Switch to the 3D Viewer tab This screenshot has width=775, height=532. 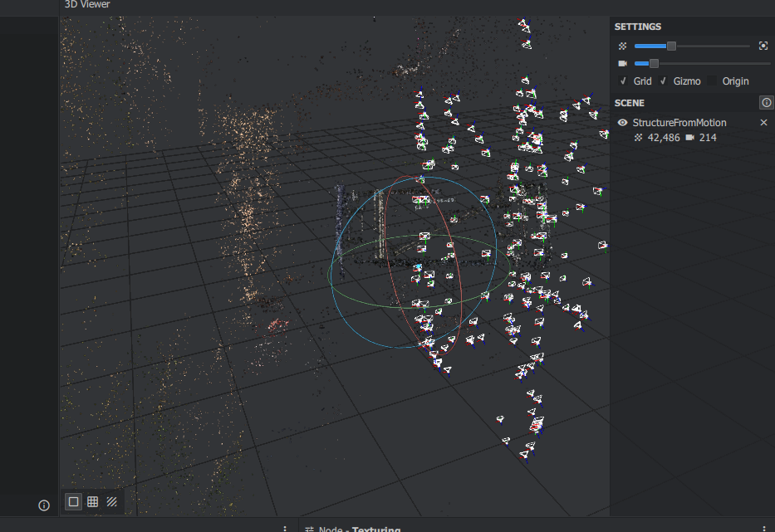coord(86,5)
